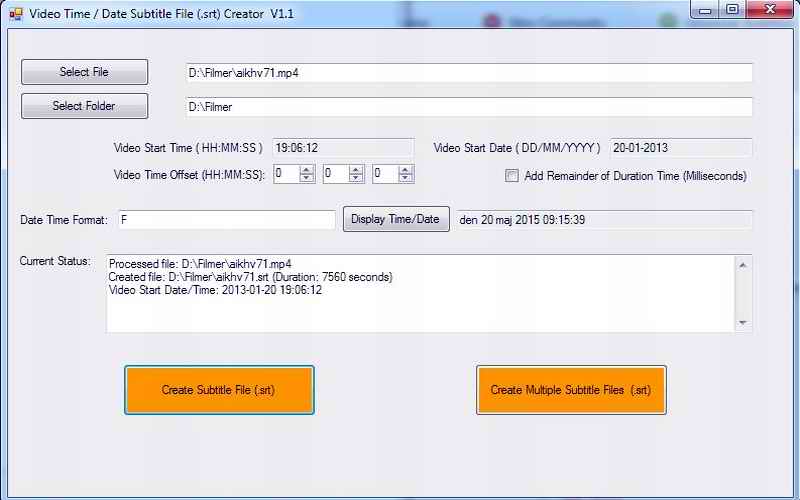800x500 pixels.
Task: Click the Select File button
Action: [x=85, y=72]
